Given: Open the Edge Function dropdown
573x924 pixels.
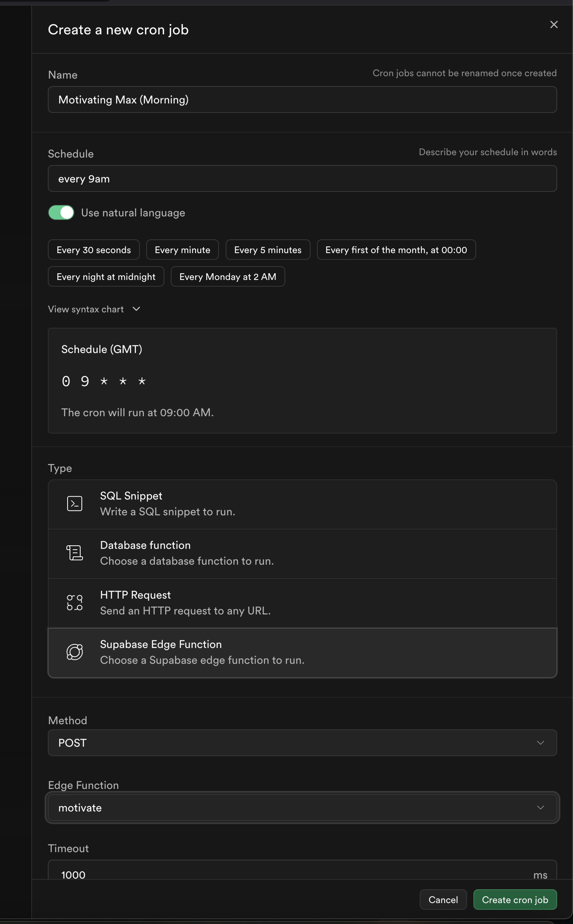Looking at the screenshot, I should coord(302,808).
